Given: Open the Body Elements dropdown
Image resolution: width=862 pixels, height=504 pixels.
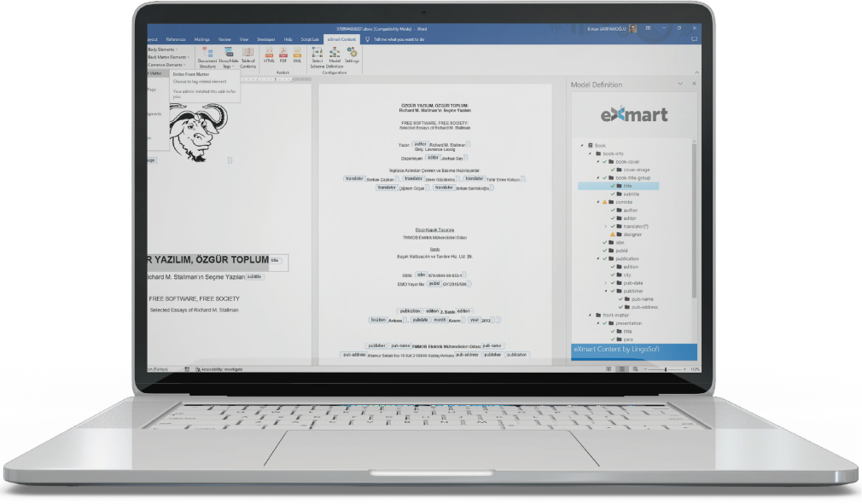Looking at the screenshot, I should (x=162, y=49).
